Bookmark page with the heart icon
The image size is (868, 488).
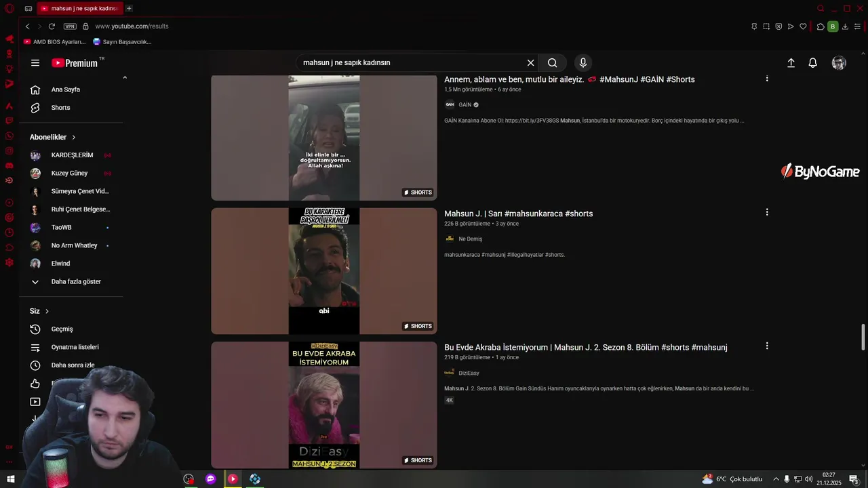(x=803, y=26)
